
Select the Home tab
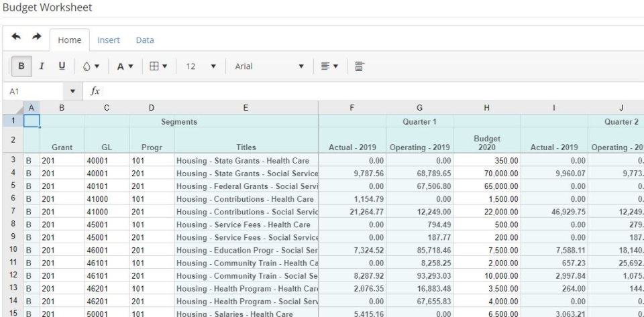point(70,40)
